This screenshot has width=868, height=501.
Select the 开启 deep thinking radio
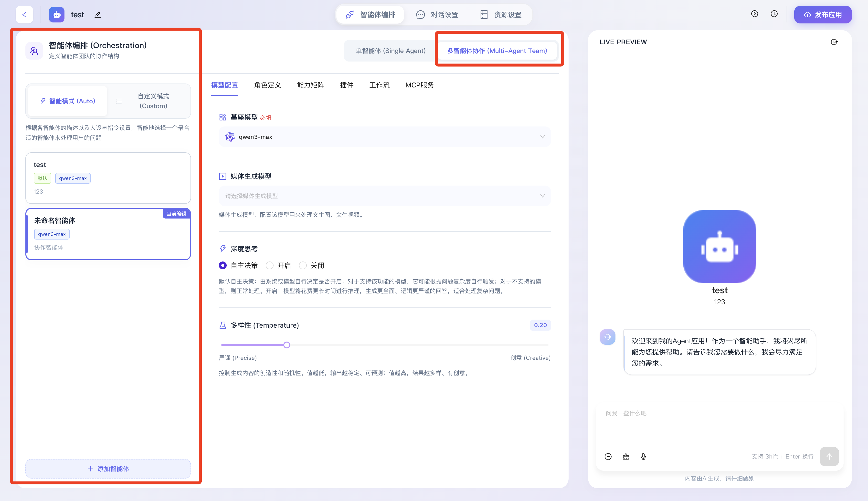click(x=270, y=265)
